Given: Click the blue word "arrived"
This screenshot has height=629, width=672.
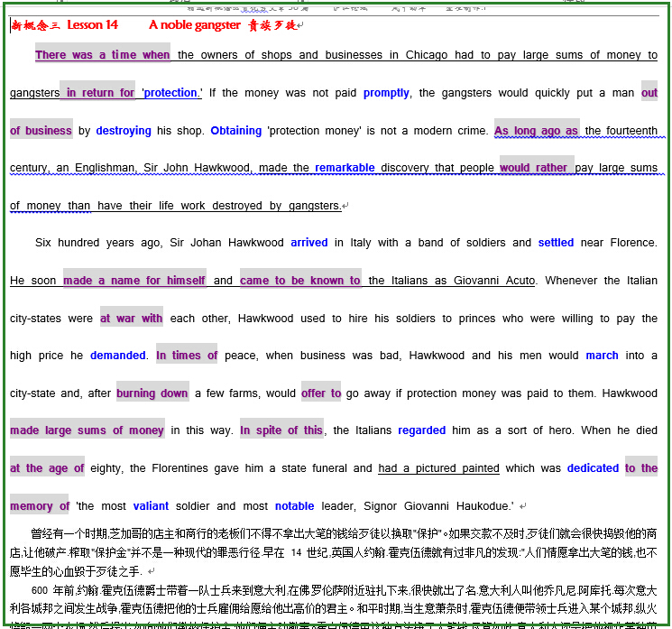Looking at the screenshot, I should pyautogui.click(x=309, y=243).
